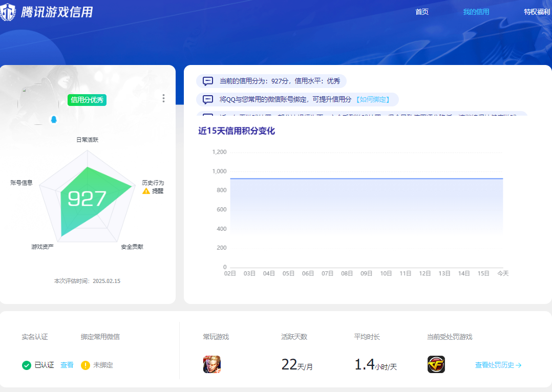Screen dimensions: 552x392
Task: Click the 实名认证 label
Action: pyautogui.click(x=34, y=337)
